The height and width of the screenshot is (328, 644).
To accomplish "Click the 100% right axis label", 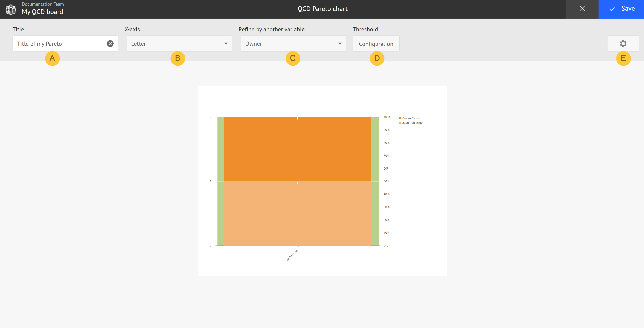I will (387, 117).
